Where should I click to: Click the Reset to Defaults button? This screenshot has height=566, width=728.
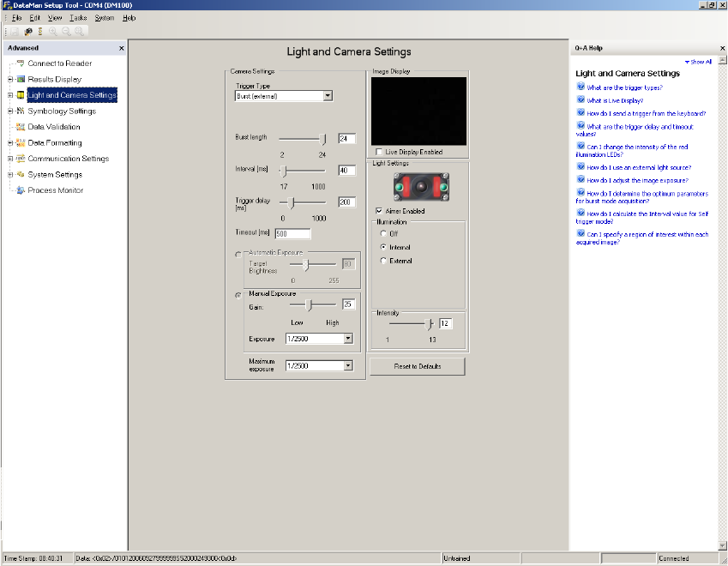(417, 366)
